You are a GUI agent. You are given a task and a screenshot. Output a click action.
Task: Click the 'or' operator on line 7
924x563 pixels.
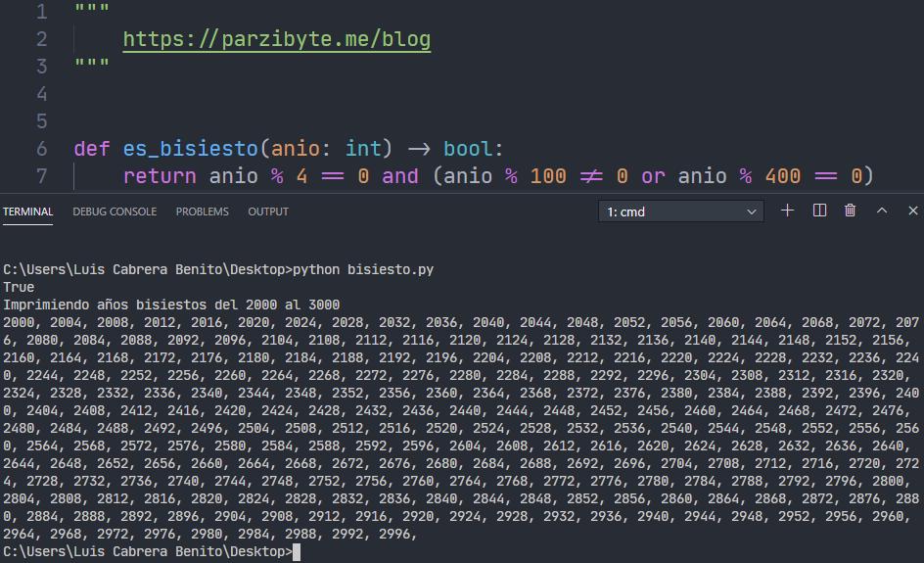point(653,177)
